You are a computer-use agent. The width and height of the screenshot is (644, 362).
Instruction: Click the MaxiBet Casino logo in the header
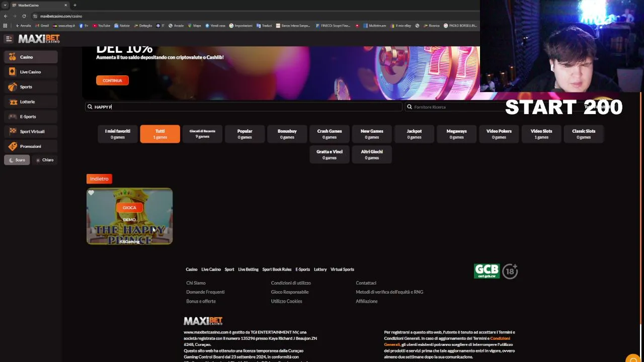click(x=39, y=39)
